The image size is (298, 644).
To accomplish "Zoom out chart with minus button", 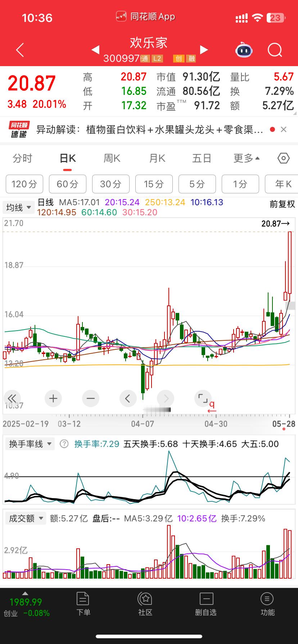I will (x=91, y=398).
